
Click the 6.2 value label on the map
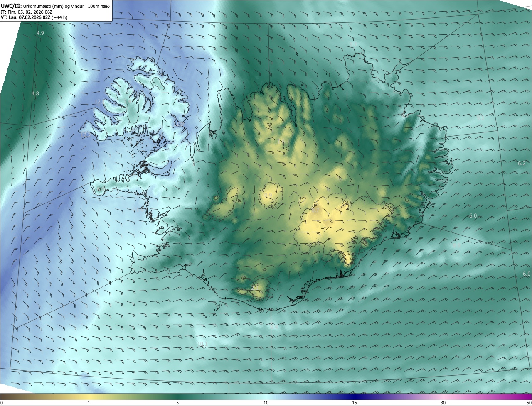[522, 164]
